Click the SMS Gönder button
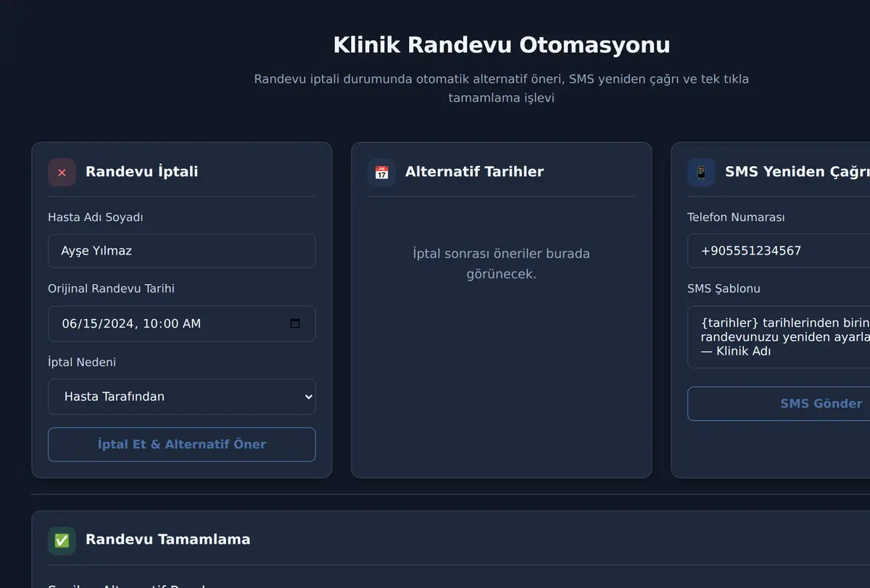This screenshot has width=870, height=588. click(779, 404)
